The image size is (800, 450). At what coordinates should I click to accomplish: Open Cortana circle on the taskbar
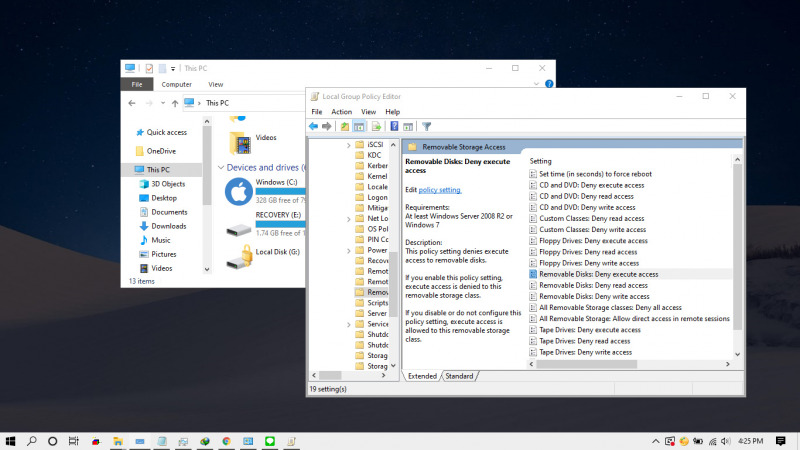point(53,441)
